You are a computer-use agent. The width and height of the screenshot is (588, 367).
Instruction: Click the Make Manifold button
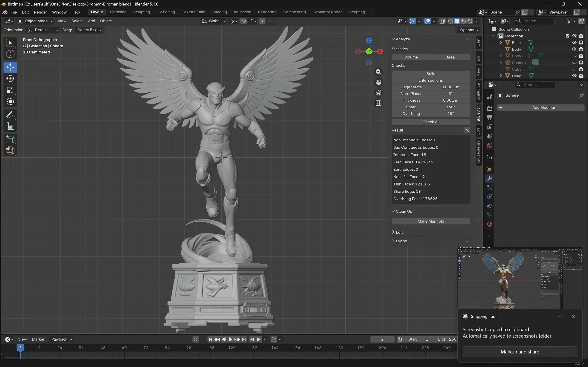tap(431, 221)
